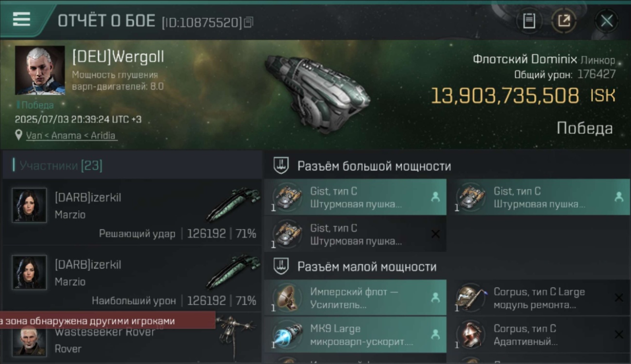Select Corpus тип C Large repair module

pyautogui.click(x=539, y=298)
